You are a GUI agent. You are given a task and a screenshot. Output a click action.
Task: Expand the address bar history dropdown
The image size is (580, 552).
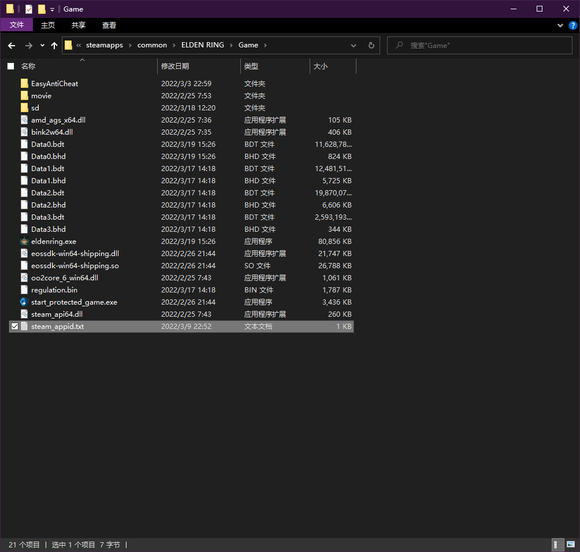point(353,46)
